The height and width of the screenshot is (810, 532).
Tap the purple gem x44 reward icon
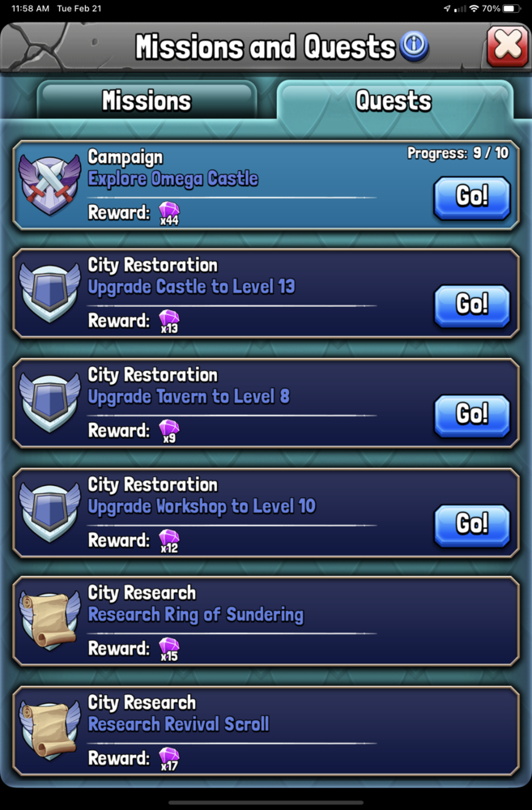(x=169, y=213)
